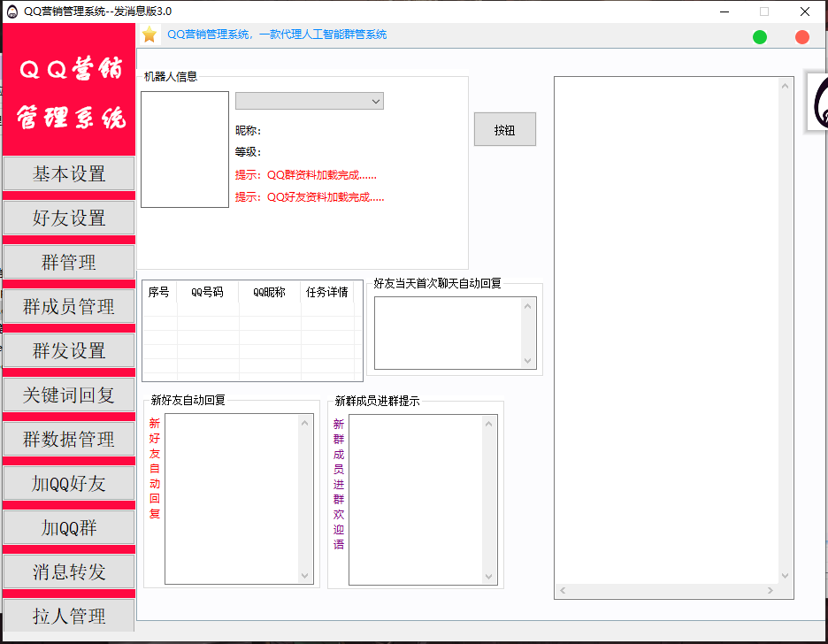The width and height of the screenshot is (828, 644).
Task: Click up arrow in 新好友自动回复 scrollbar
Action: coord(304,423)
